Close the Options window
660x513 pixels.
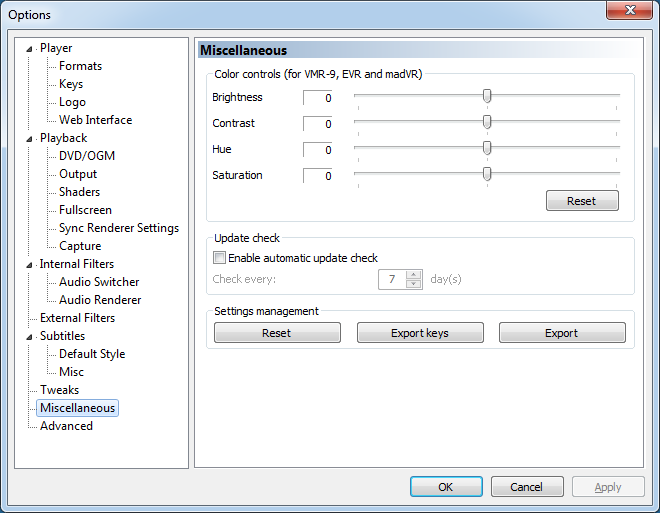[629, 10]
